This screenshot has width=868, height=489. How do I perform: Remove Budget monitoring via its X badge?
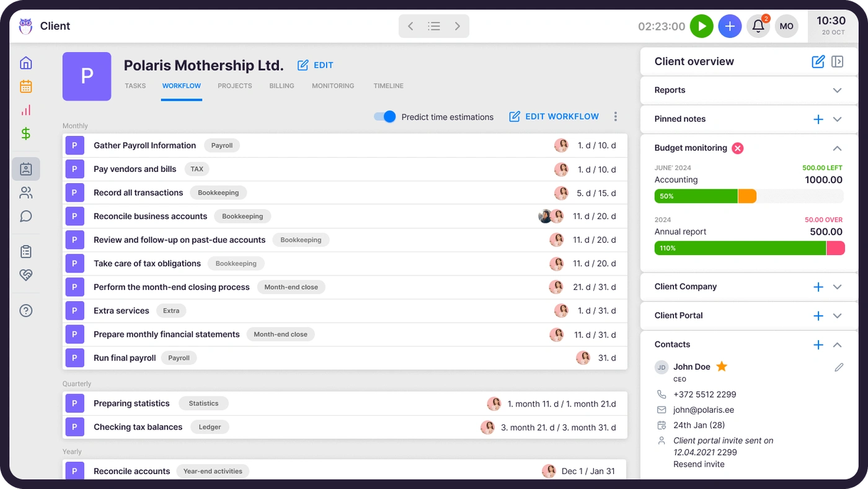coord(737,148)
